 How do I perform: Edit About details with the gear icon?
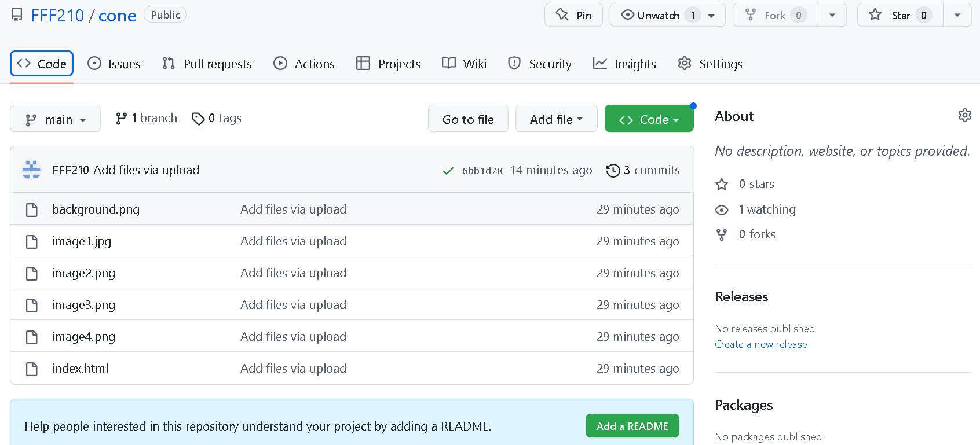click(964, 115)
